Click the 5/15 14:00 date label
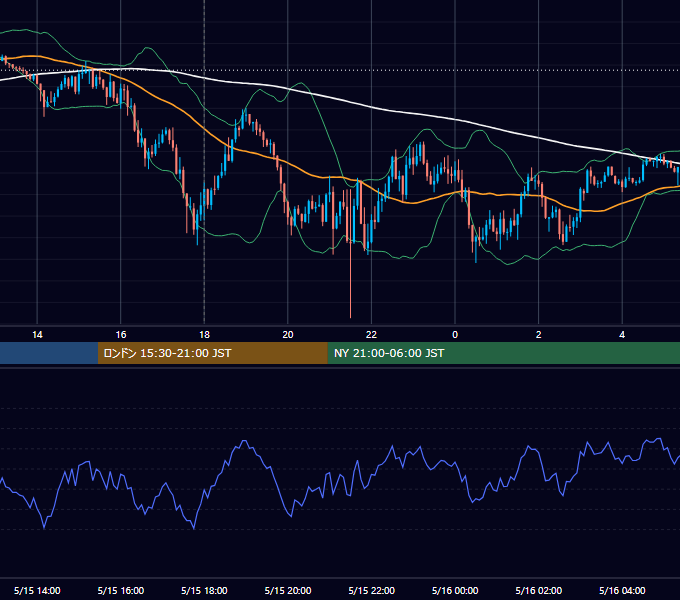Image resolution: width=680 pixels, height=600 pixels. [x=37, y=590]
